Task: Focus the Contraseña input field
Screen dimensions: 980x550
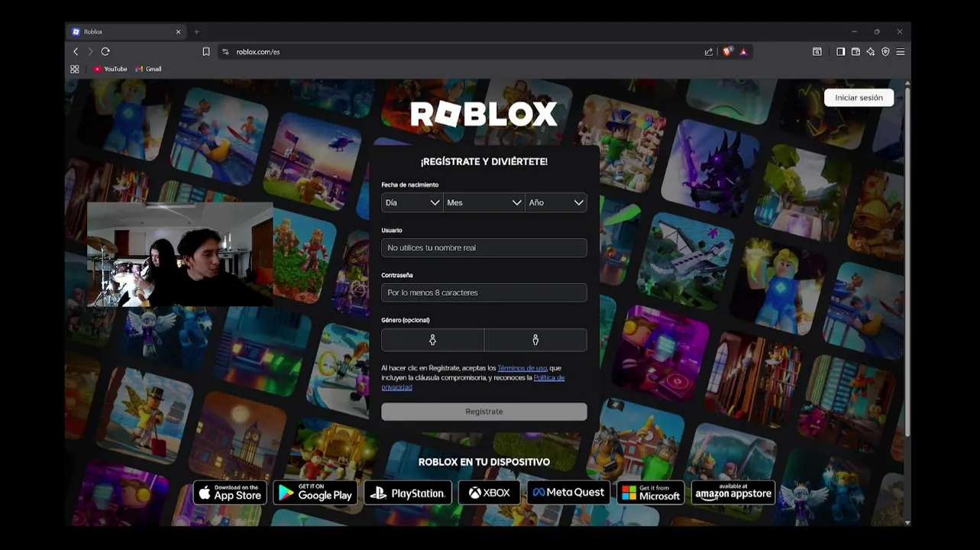Action: click(484, 293)
